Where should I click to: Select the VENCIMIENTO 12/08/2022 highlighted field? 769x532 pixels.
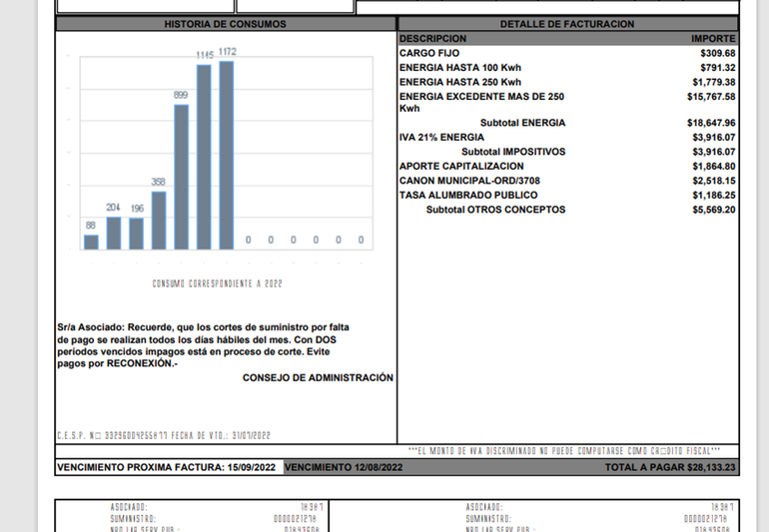pyautogui.click(x=344, y=467)
